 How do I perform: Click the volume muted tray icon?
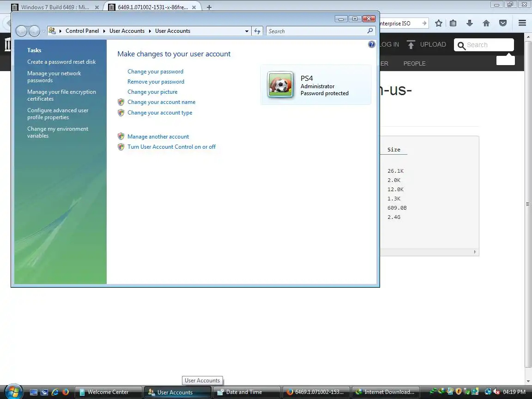tap(496, 392)
